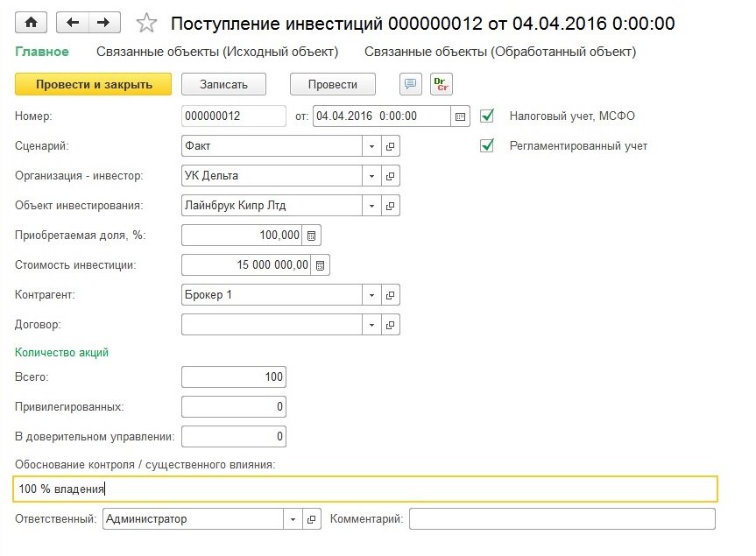Open Связанные объекты (Обработанный объект) tab

point(500,52)
